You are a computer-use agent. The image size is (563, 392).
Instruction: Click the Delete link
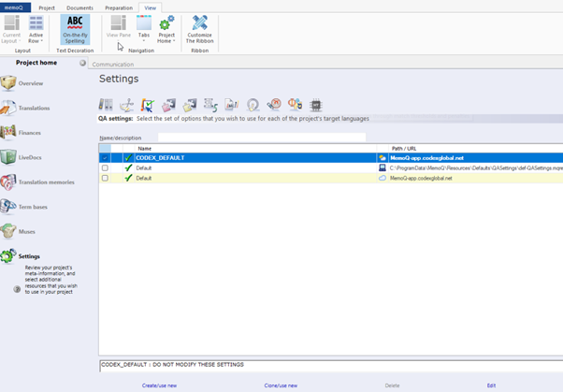[x=392, y=385]
